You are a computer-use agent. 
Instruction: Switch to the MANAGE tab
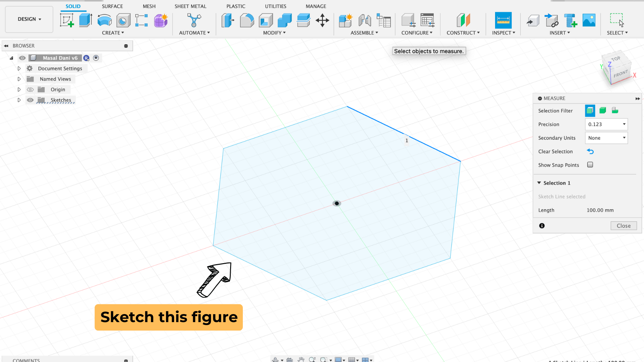tap(316, 6)
